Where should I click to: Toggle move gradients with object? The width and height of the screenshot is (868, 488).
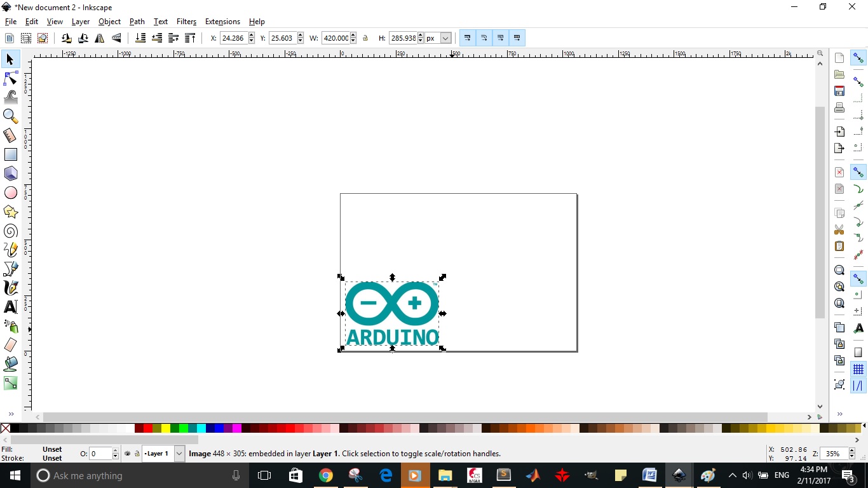coord(501,38)
